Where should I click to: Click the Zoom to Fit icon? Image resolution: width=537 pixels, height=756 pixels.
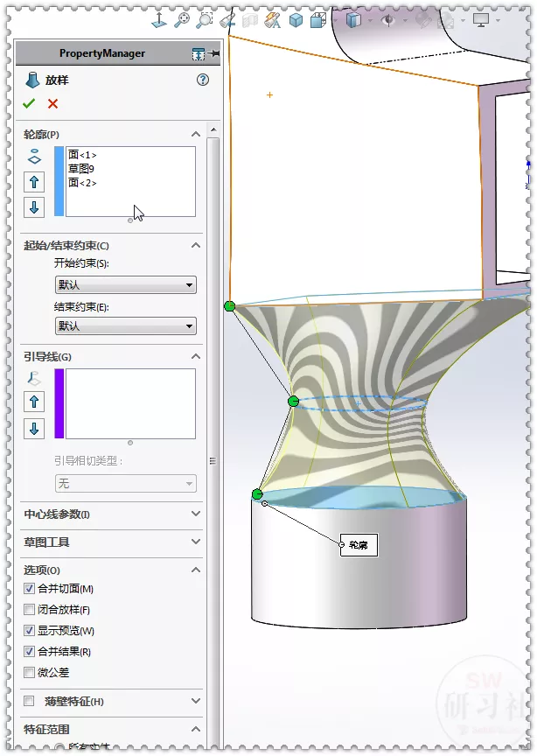click(x=182, y=20)
